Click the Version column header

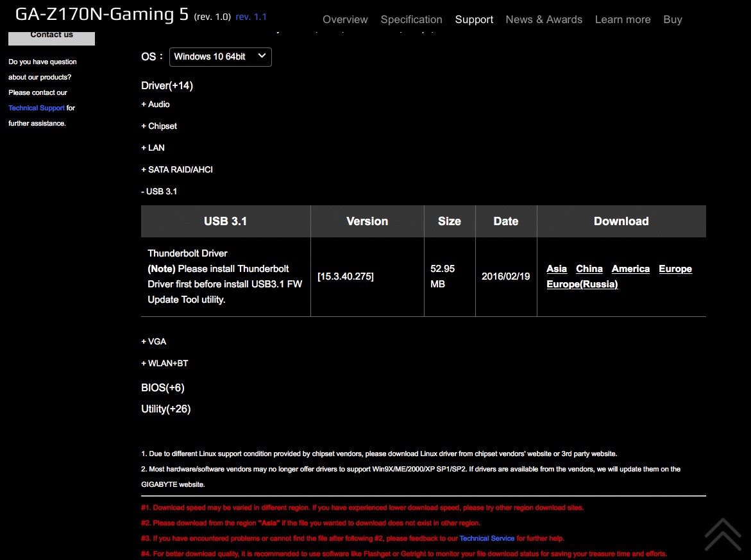pyautogui.click(x=367, y=221)
